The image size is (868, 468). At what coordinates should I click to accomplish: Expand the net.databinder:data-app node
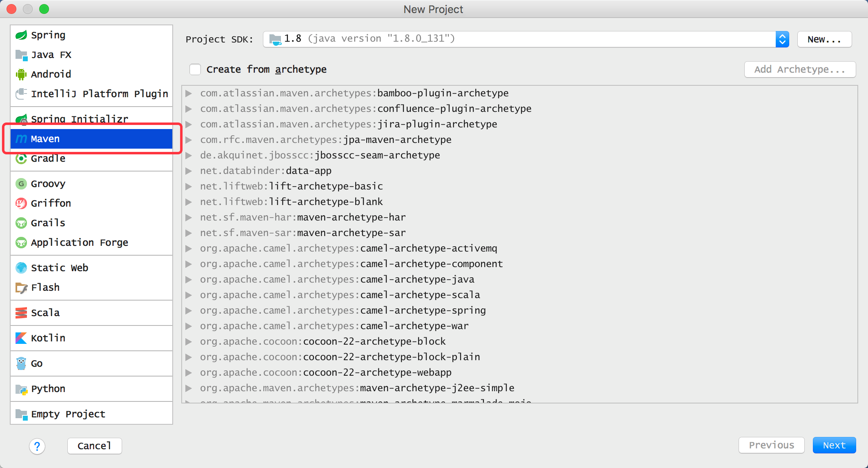(x=189, y=171)
